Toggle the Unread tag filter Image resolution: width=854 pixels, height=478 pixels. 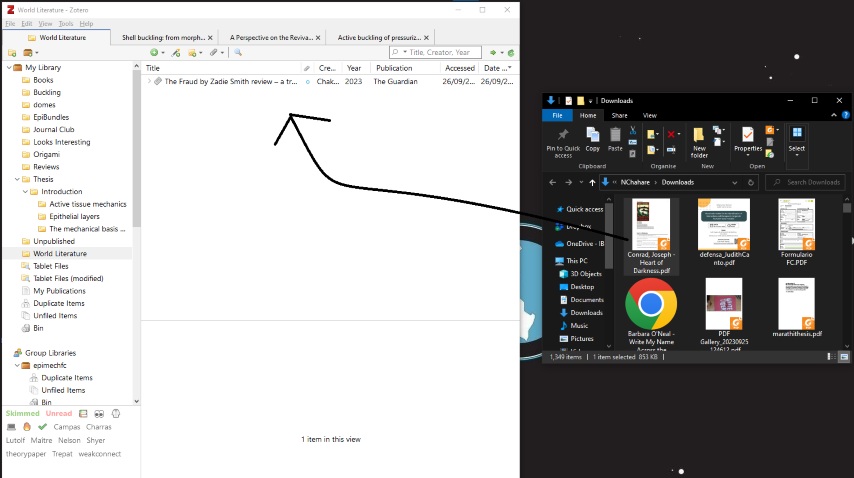point(58,413)
